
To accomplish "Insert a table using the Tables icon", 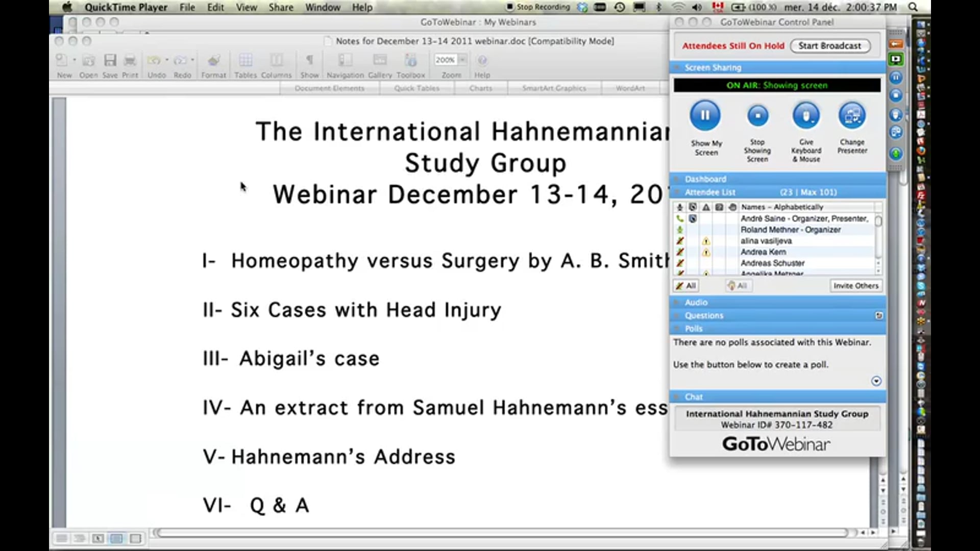I will pyautogui.click(x=246, y=60).
